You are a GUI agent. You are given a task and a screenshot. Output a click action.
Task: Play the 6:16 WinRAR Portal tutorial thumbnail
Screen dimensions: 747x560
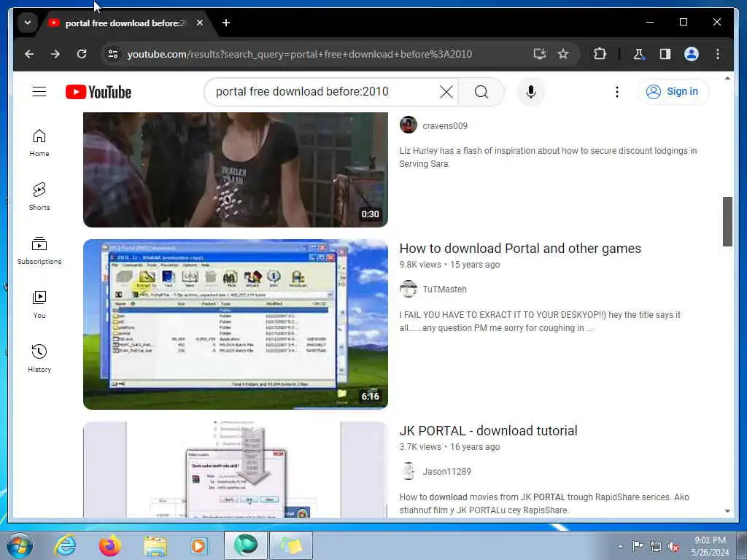pos(236,324)
